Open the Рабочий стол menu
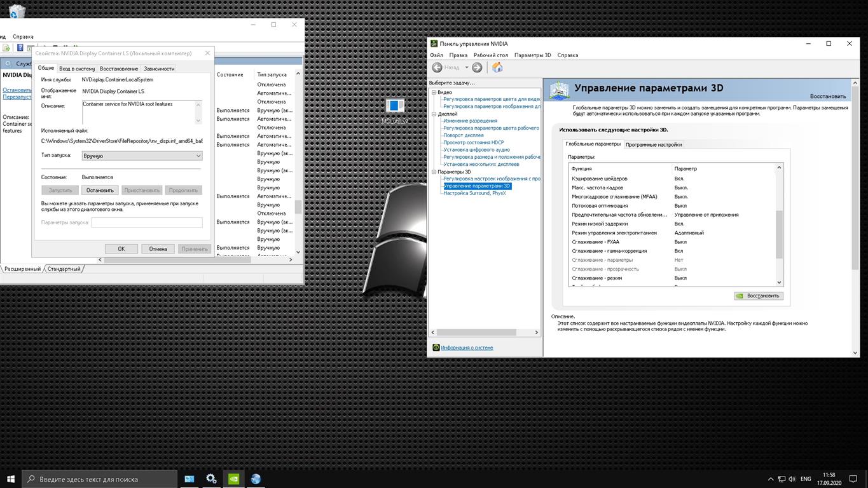 pos(491,55)
